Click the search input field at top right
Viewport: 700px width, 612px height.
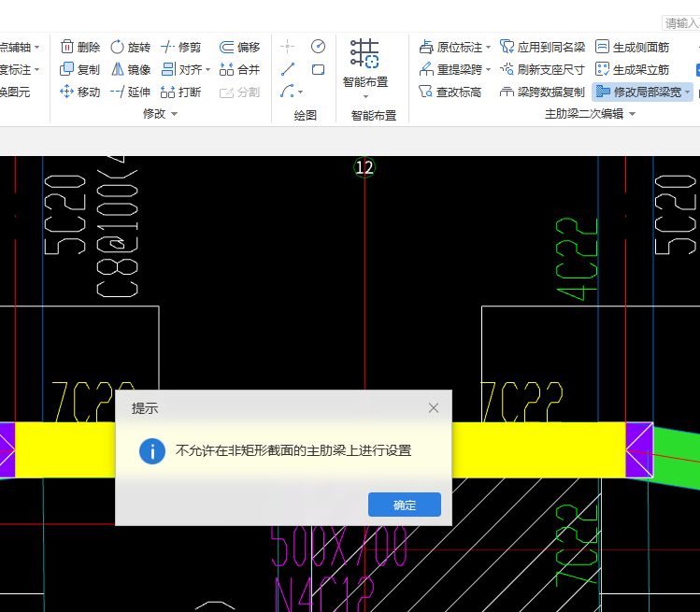click(681, 22)
